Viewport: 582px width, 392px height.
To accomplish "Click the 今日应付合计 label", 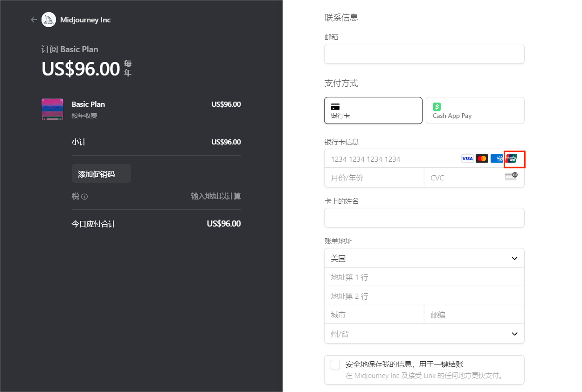I will coord(94,224).
